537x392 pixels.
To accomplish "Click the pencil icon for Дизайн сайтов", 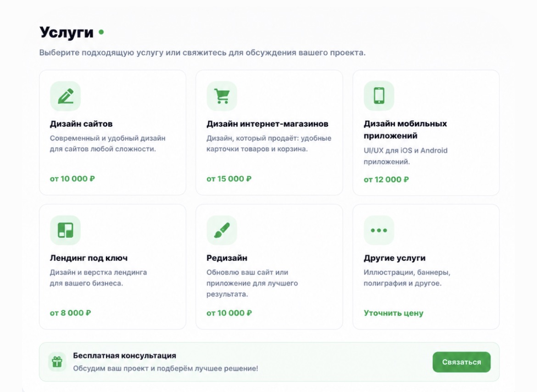I will [66, 96].
